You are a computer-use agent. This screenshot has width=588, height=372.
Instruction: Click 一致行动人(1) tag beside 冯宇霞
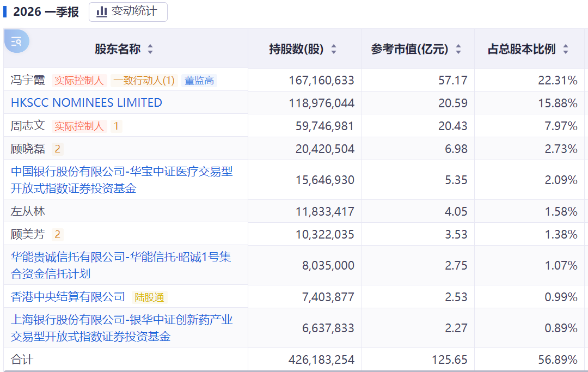(x=144, y=80)
